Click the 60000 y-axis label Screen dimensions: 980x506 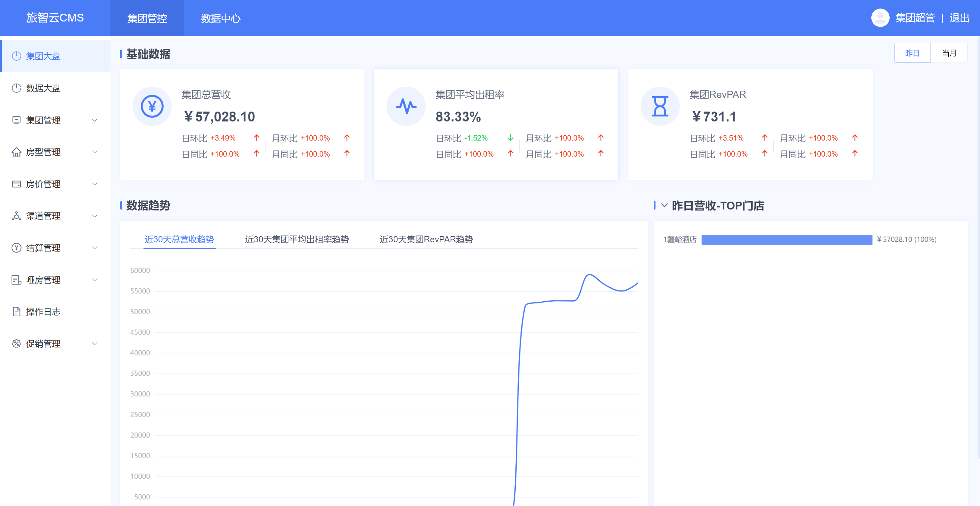140,270
